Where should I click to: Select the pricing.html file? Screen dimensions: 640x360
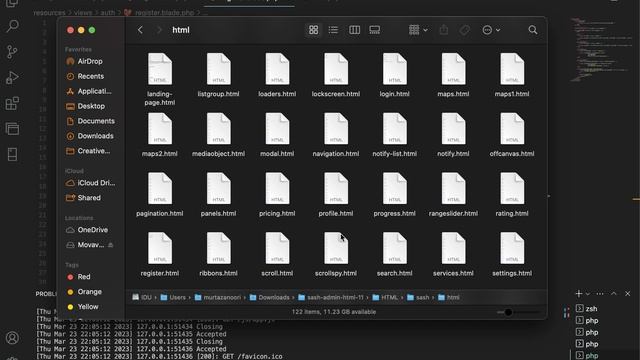[x=277, y=195]
